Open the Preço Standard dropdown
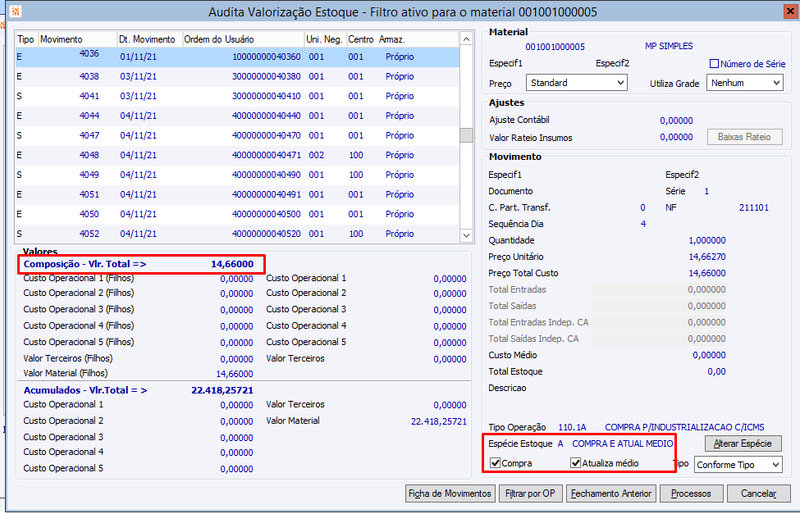The width and height of the screenshot is (800, 514). point(577,83)
